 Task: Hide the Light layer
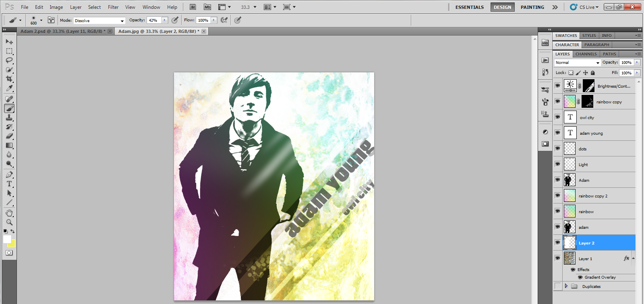pyautogui.click(x=557, y=164)
